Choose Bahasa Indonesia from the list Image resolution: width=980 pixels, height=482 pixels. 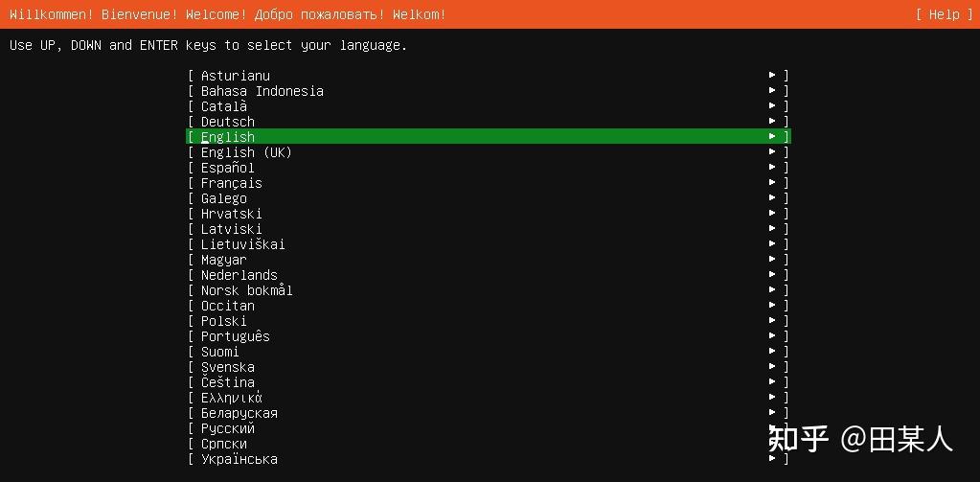coord(262,91)
